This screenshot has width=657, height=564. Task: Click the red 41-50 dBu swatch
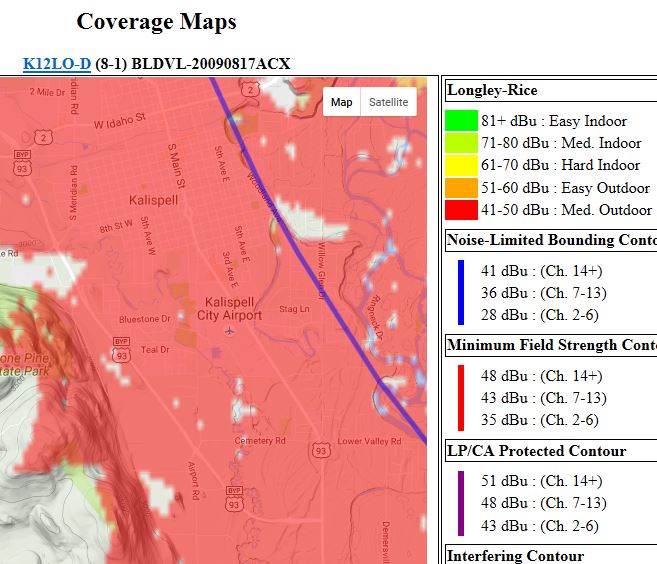461,210
